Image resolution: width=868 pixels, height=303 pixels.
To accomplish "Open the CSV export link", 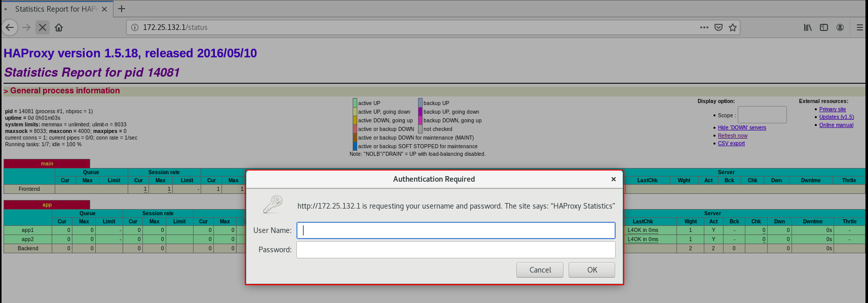I will [x=731, y=144].
